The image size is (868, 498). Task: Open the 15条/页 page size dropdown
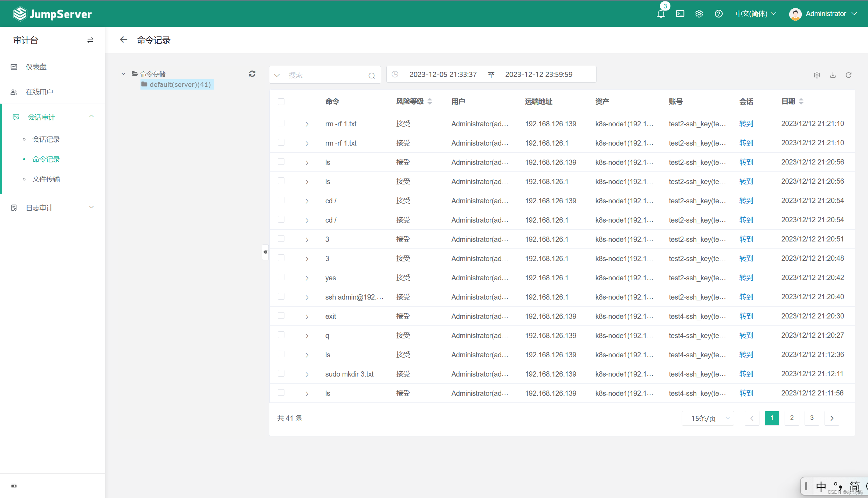coord(708,418)
